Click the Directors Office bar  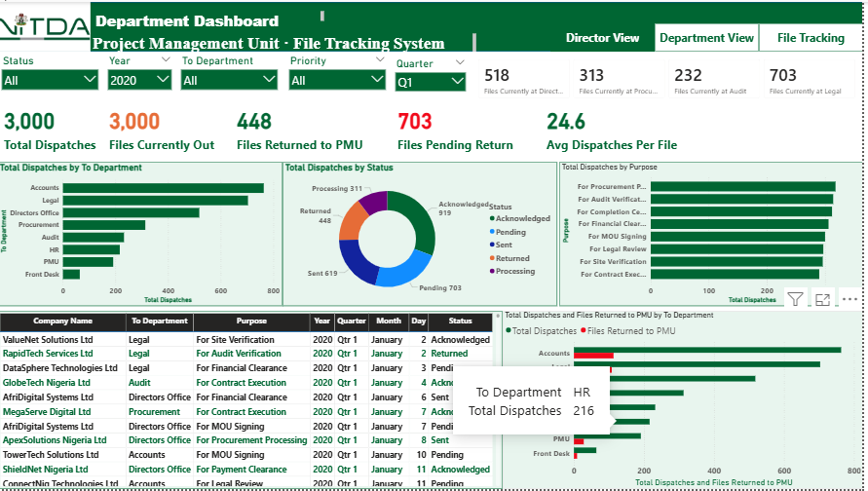(x=132, y=212)
